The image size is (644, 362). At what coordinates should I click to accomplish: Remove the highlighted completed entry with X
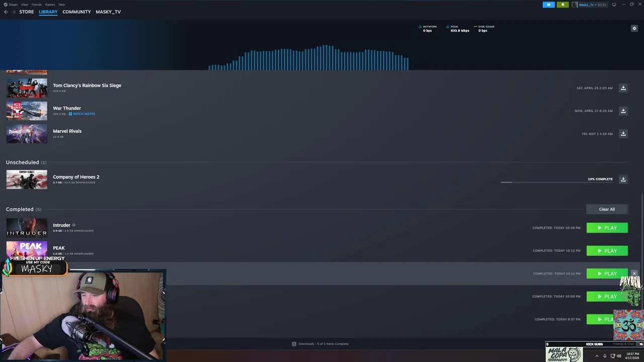point(634,274)
